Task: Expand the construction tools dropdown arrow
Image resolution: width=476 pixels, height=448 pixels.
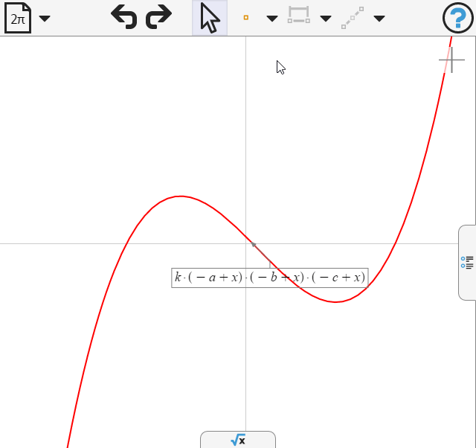Action: tap(379, 19)
